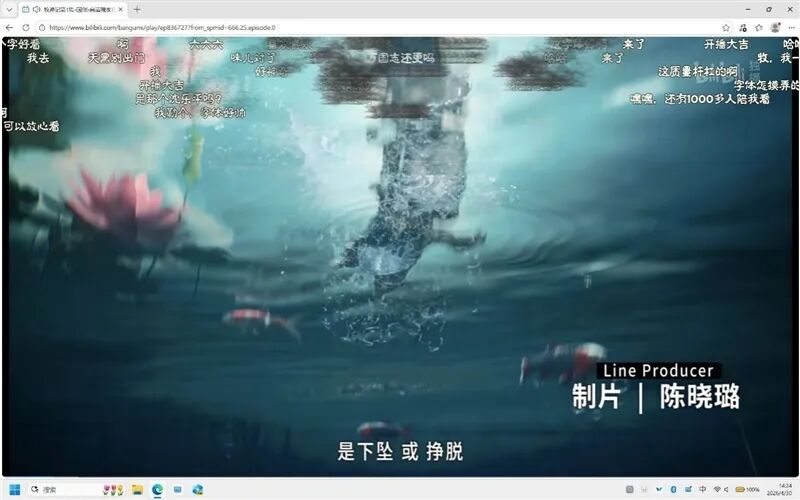Open the second Edge icon in taskbar
800x500 pixels.
pyautogui.click(x=197, y=490)
